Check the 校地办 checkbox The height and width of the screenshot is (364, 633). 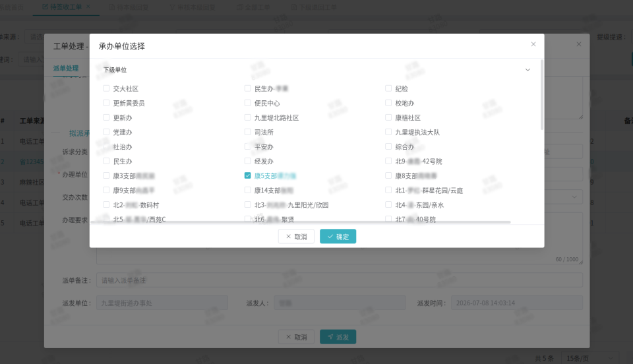(388, 103)
